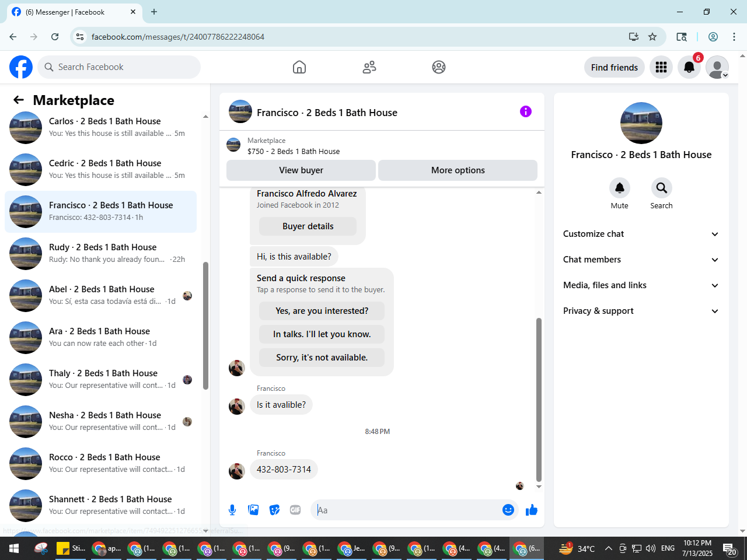Open the Windows Start menu

pyautogui.click(x=14, y=548)
